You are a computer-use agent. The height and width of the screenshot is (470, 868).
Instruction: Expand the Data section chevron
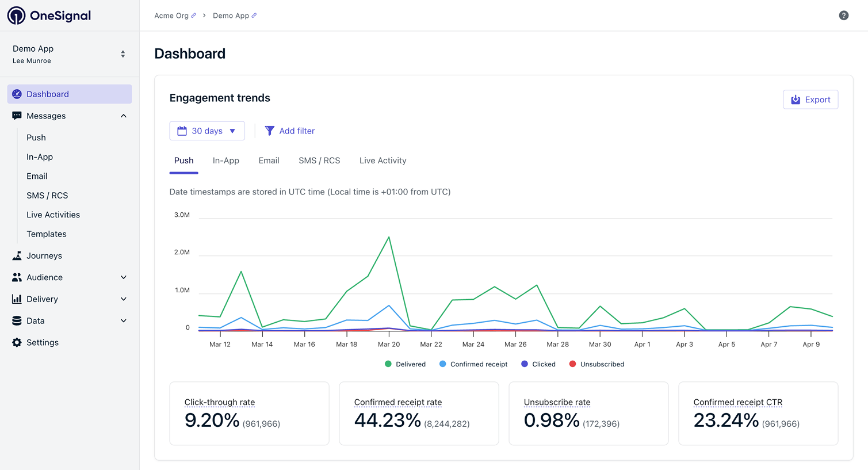pyautogui.click(x=124, y=321)
